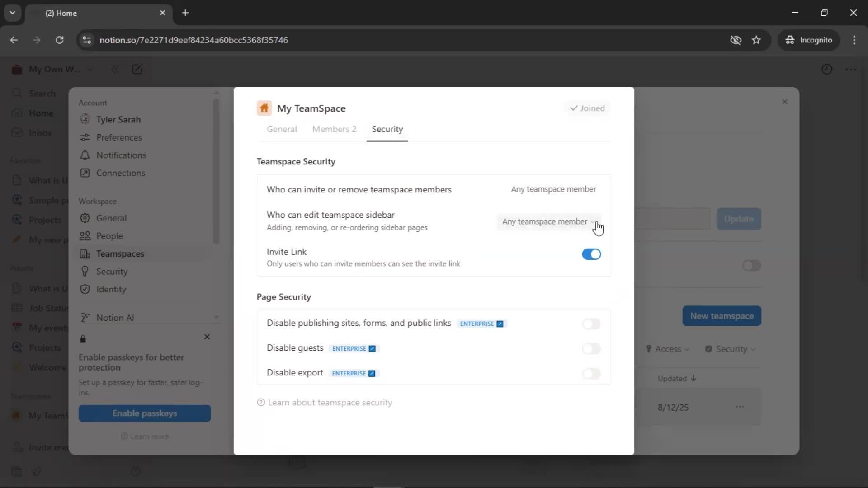Open the browser tab search dropdown

(13, 13)
